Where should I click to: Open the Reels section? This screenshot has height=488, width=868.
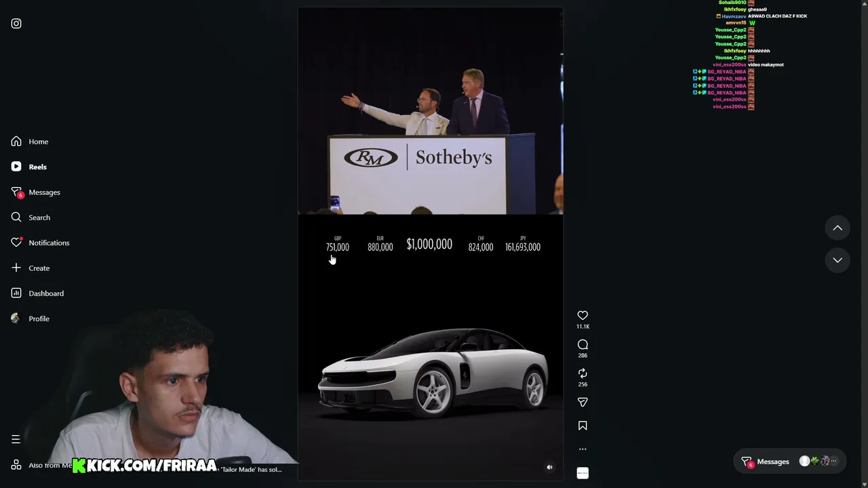coord(29,167)
